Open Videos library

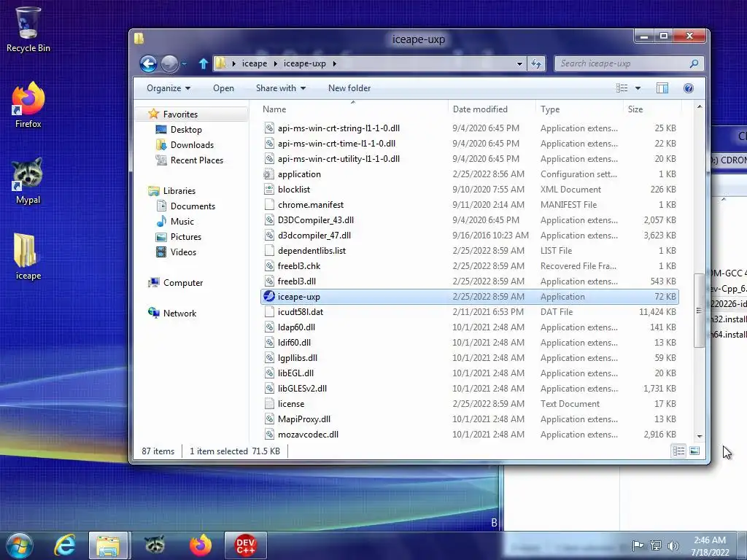[x=183, y=252]
